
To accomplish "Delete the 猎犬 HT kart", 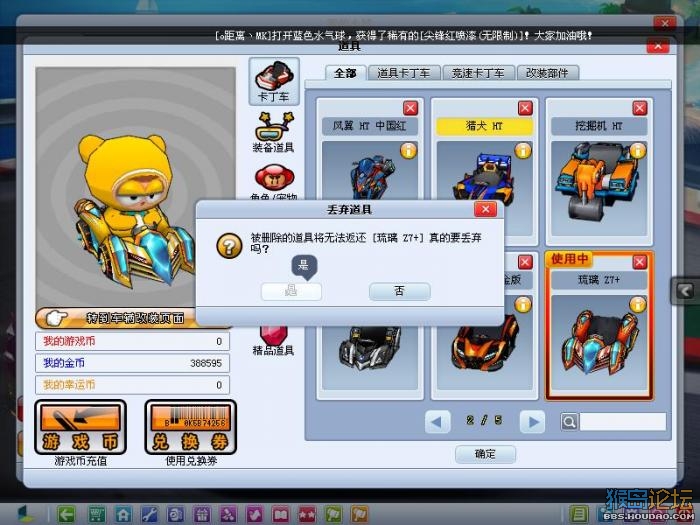I will click(525, 108).
